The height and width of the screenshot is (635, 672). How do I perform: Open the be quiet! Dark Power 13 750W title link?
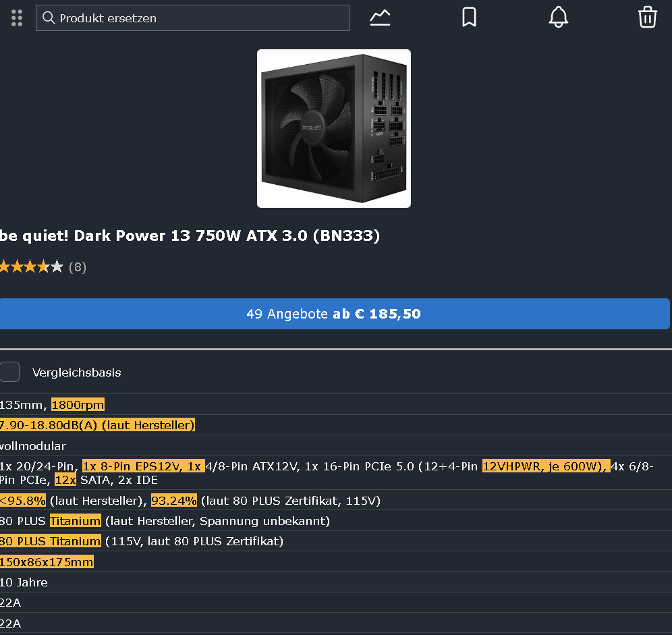190,236
